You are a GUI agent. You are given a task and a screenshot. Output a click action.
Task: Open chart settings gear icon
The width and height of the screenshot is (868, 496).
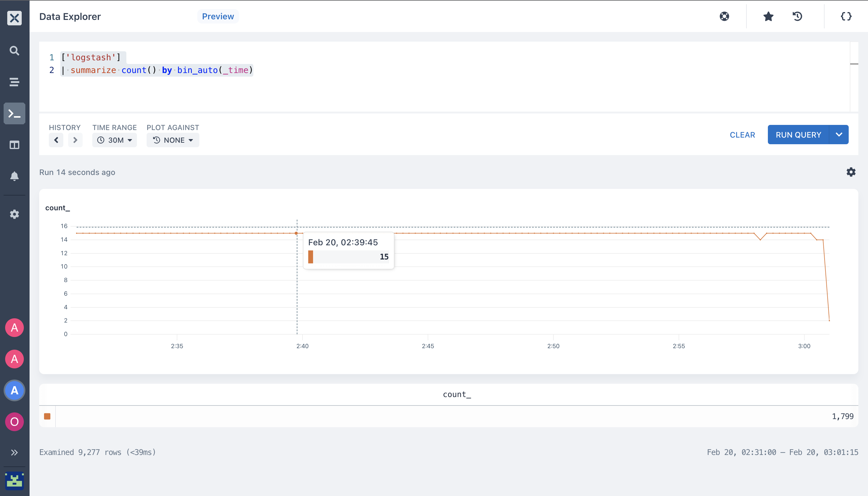(x=851, y=172)
